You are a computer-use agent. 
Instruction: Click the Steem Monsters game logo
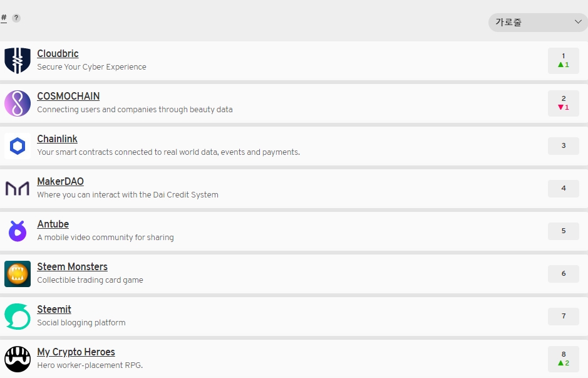tap(18, 274)
